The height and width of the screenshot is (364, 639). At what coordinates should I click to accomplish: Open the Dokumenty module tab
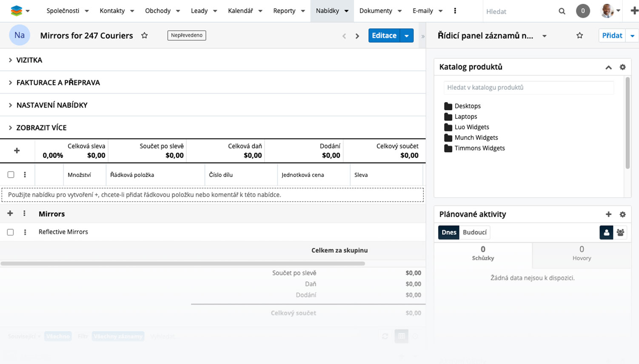pos(375,11)
